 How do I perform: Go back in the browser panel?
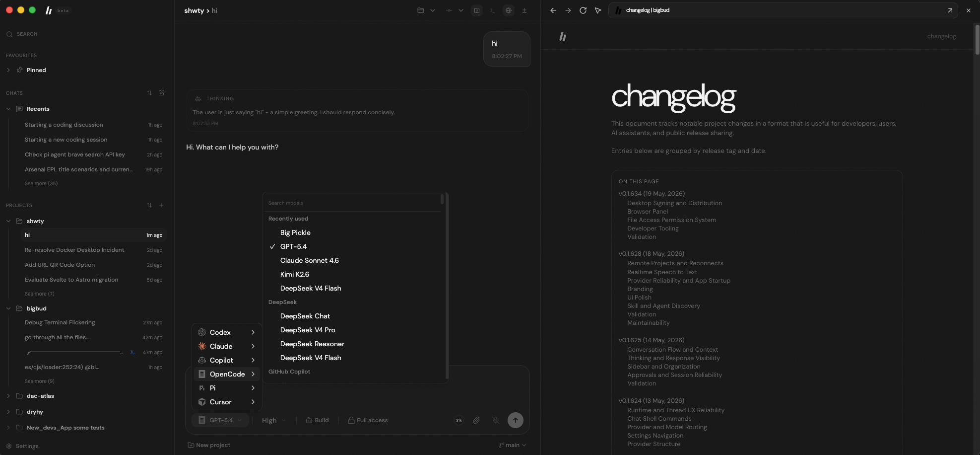coord(553,10)
